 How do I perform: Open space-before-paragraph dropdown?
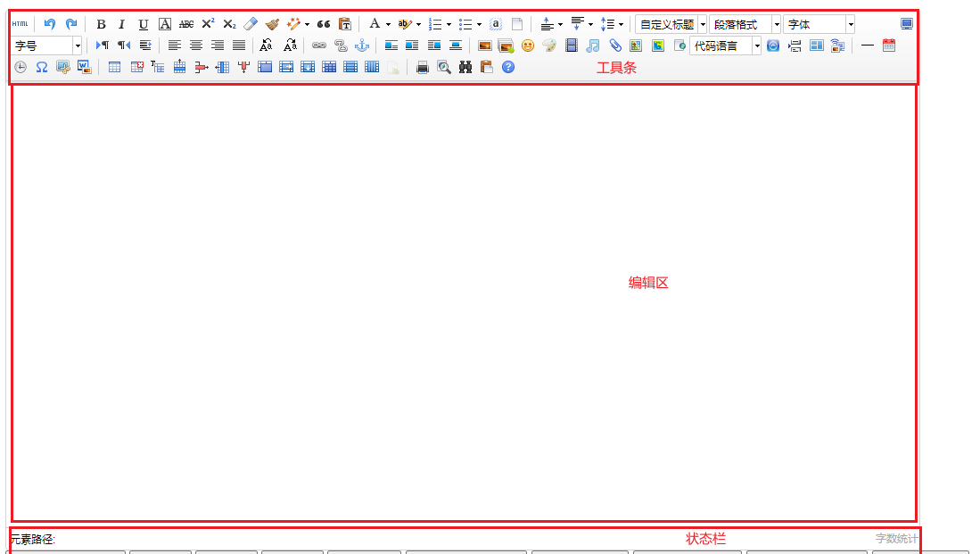560,24
